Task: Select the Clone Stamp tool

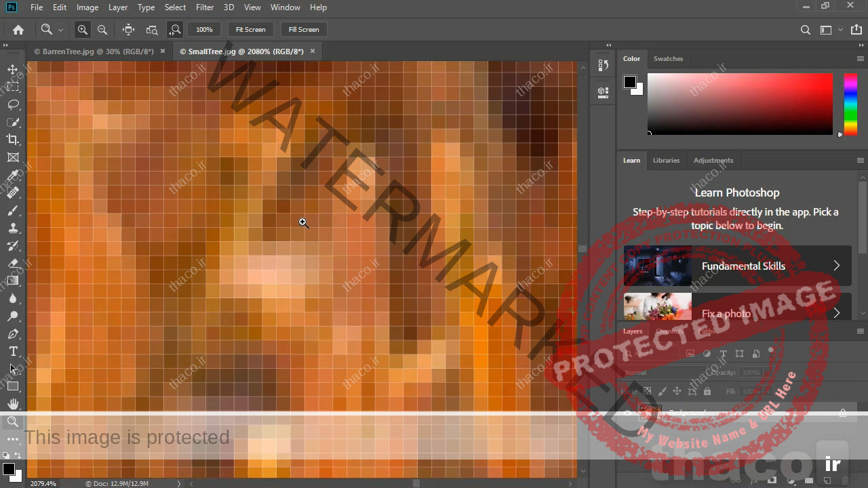Action: pos(13,228)
